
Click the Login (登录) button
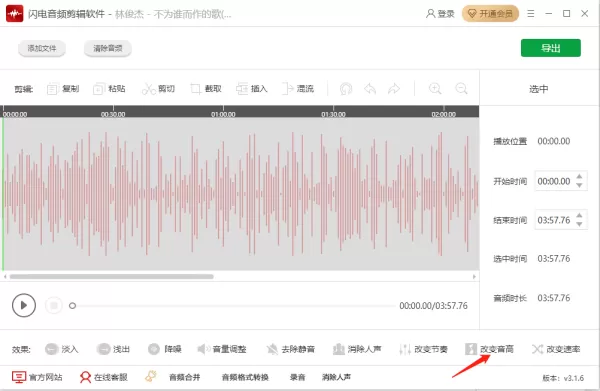point(440,14)
